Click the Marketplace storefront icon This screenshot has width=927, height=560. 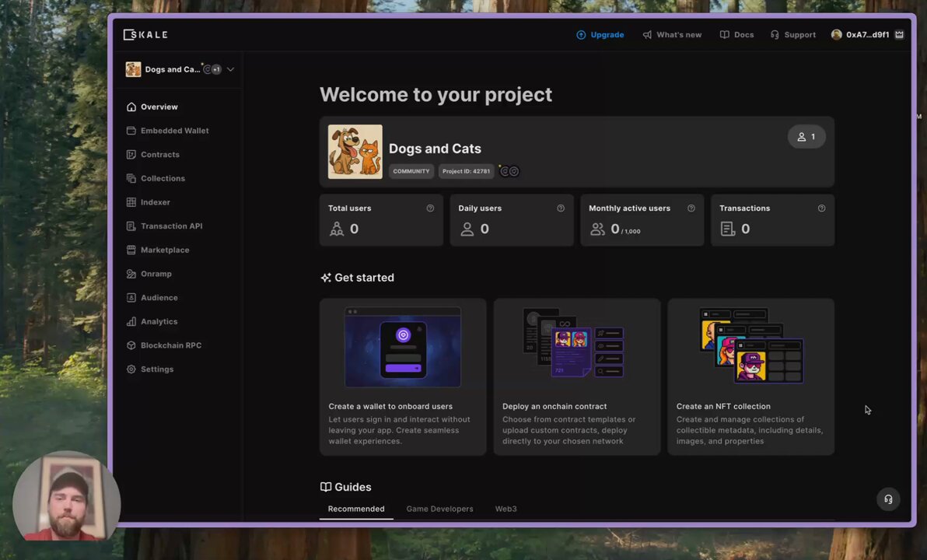click(131, 250)
